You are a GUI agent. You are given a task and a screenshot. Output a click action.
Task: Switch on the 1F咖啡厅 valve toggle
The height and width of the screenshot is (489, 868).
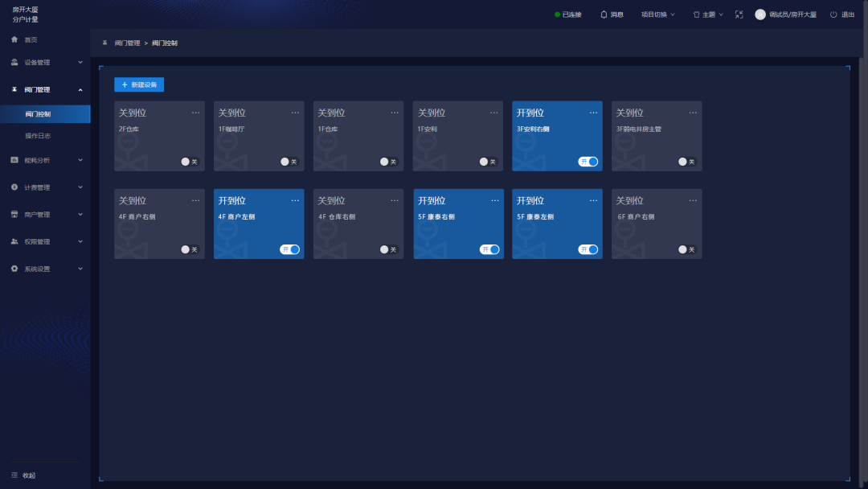[x=289, y=162]
